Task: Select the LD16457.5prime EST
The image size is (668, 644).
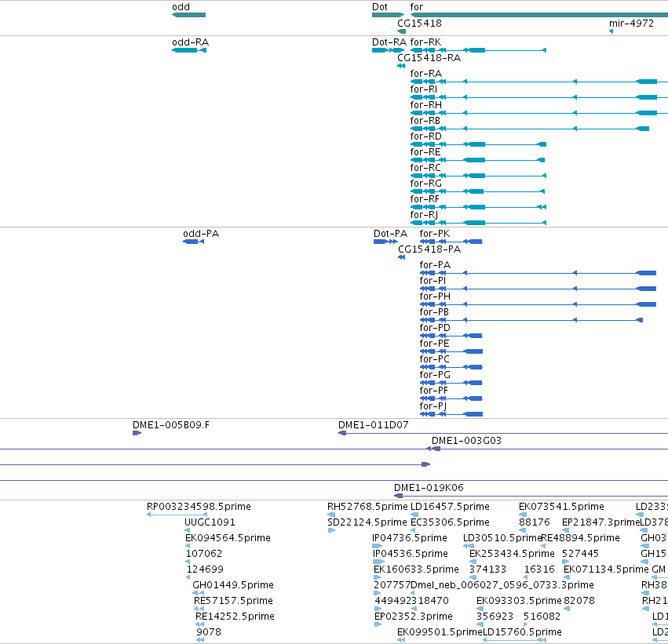Action: point(413,515)
